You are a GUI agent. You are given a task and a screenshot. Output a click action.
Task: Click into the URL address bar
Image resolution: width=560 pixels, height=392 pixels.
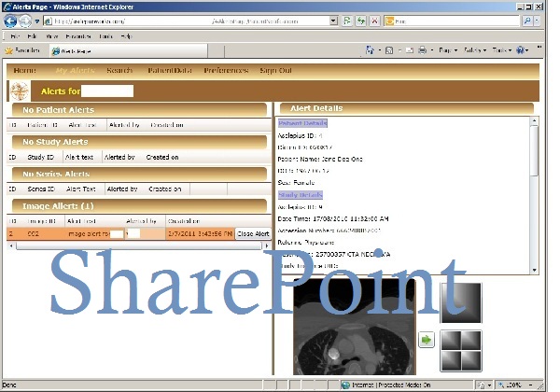[x=186, y=21]
